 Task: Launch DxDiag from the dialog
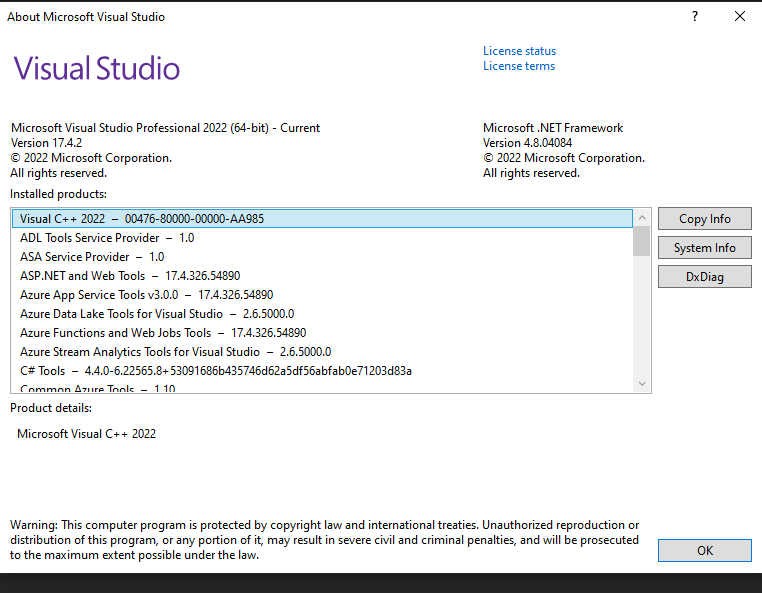pos(705,277)
